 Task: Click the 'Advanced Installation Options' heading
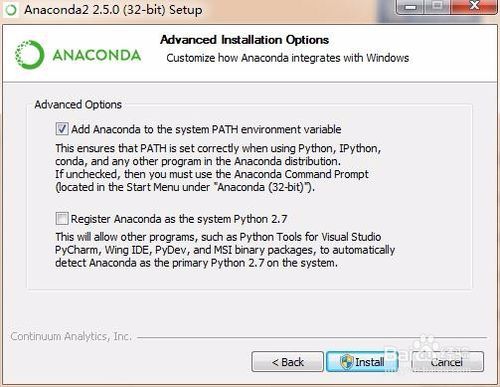pos(244,40)
